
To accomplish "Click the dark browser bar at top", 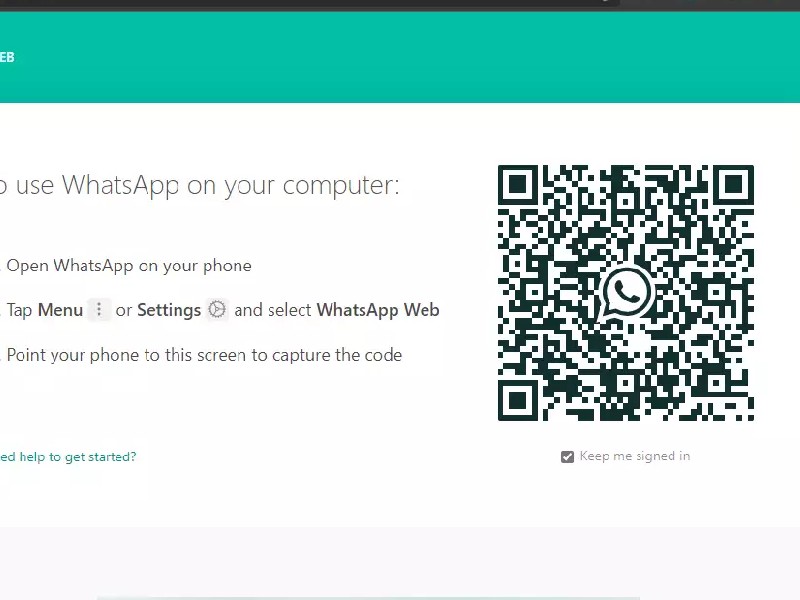I will 300,3.
